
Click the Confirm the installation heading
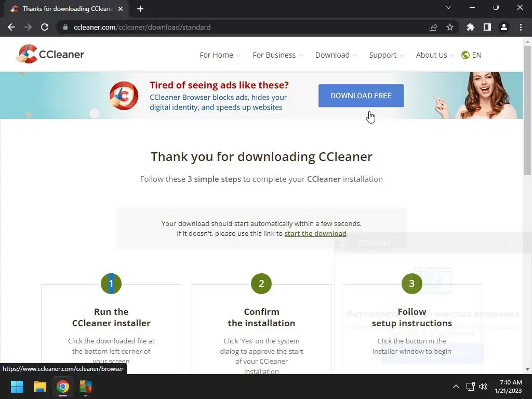(261, 317)
